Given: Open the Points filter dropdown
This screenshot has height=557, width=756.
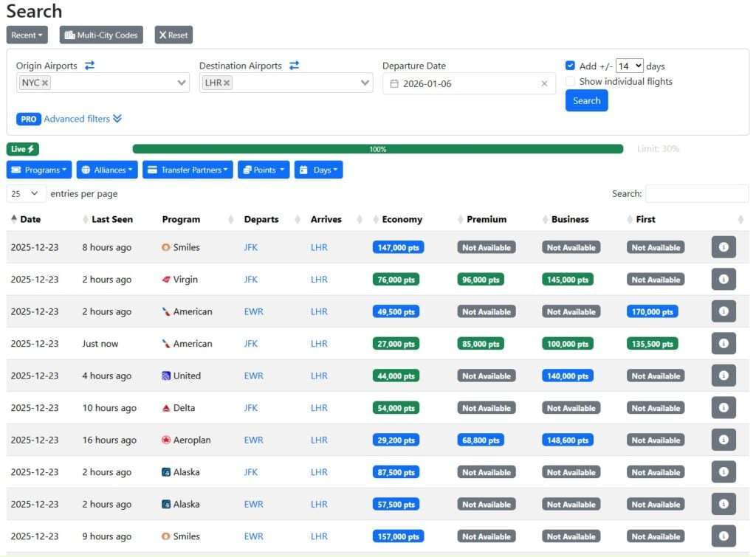Looking at the screenshot, I should pyautogui.click(x=264, y=170).
